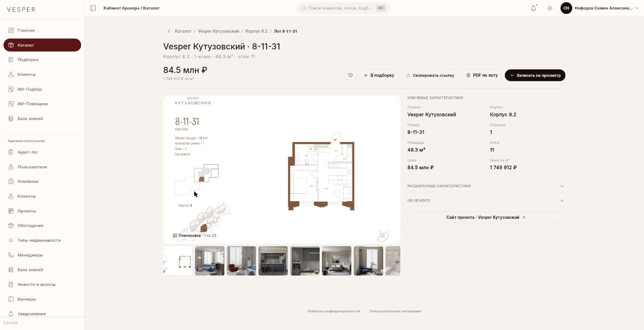Click the price 84.5 млн ₽ heading
This screenshot has width=644, height=330.
click(185, 70)
